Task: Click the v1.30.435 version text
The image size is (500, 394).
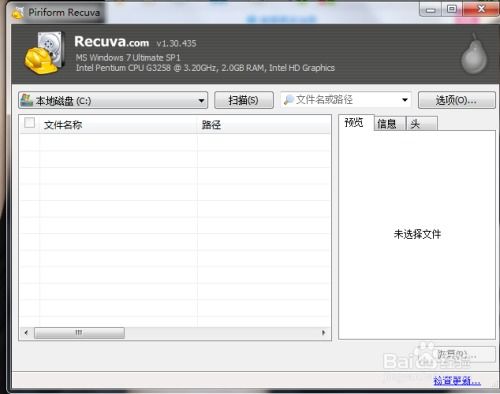Action: click(176, 43)
